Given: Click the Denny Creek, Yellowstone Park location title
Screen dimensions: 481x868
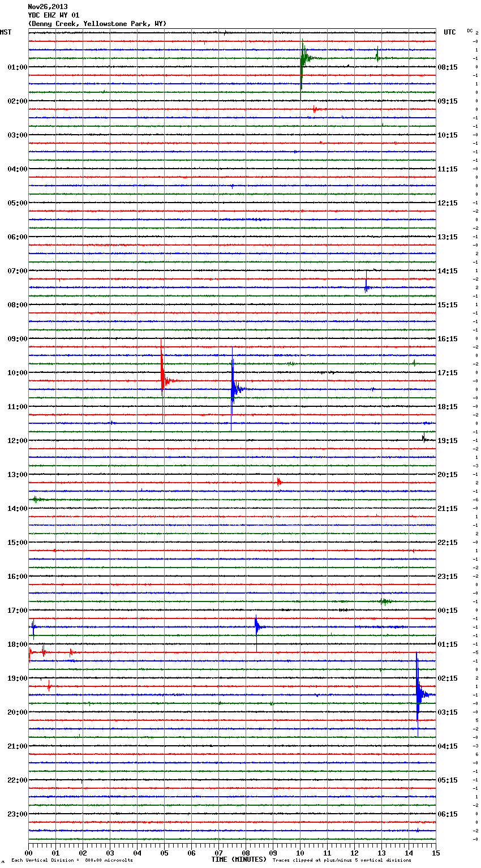Looking at the screenshot, I should [x=97, y=24].
